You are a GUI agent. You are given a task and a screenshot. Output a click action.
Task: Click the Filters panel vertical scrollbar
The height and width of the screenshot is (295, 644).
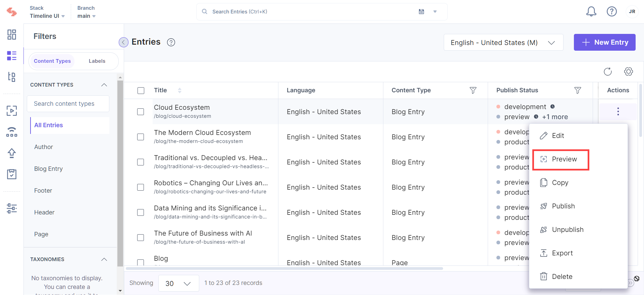(120, 173)
